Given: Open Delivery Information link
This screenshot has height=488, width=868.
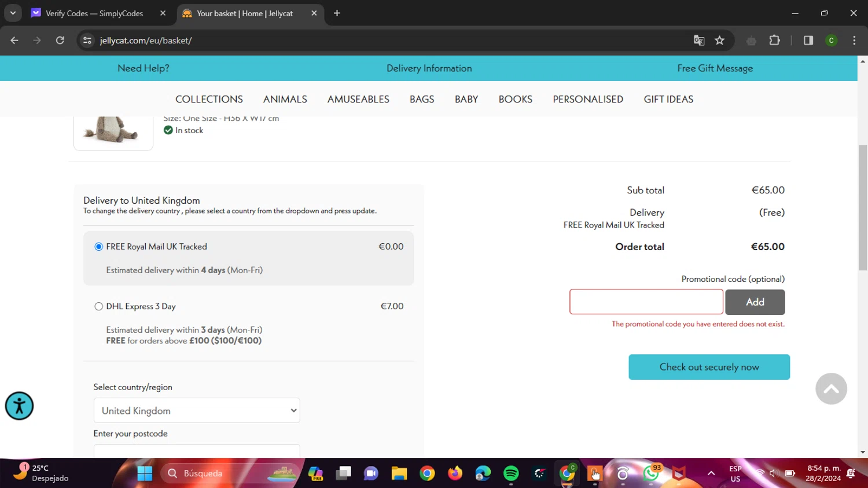Looking at the screenshot, I should click(429, 68).
